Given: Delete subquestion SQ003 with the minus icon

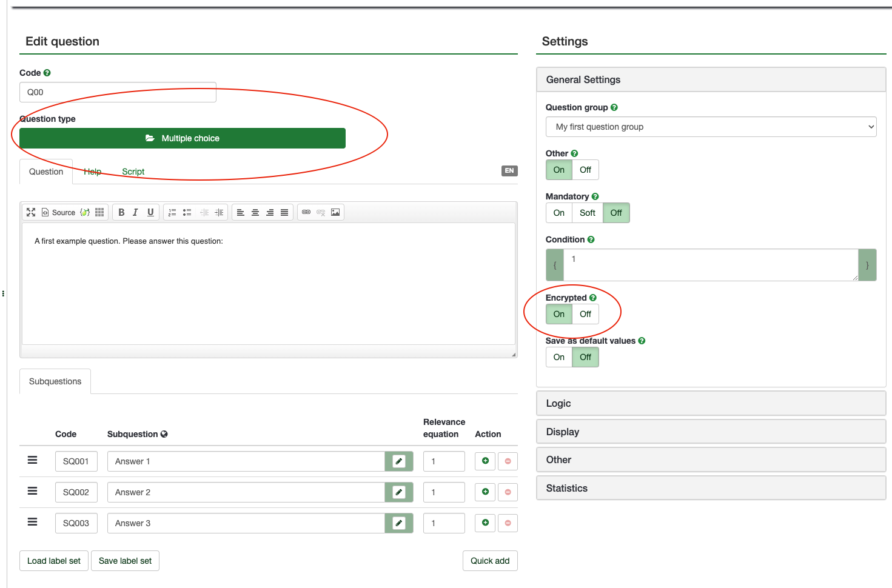Looking at the screenshot, I should [508, 523].
